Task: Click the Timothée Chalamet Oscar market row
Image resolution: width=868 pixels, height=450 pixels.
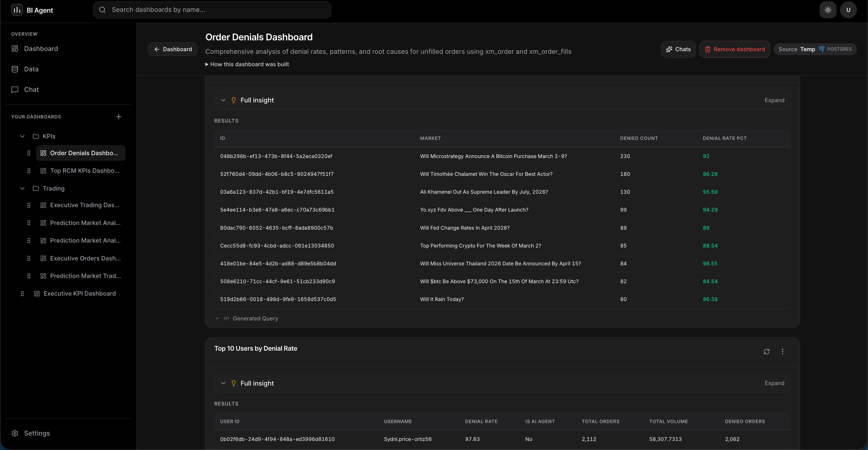Action: [502, 174]
